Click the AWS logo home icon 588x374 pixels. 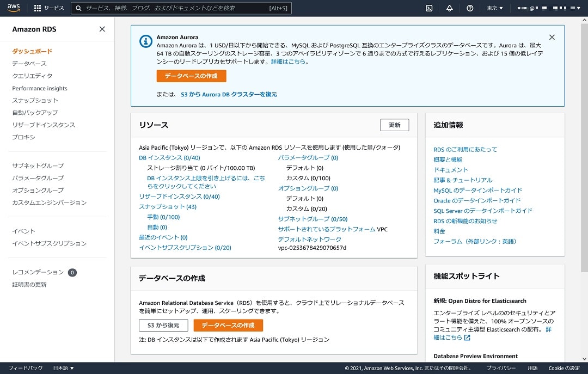pos(14,8)
